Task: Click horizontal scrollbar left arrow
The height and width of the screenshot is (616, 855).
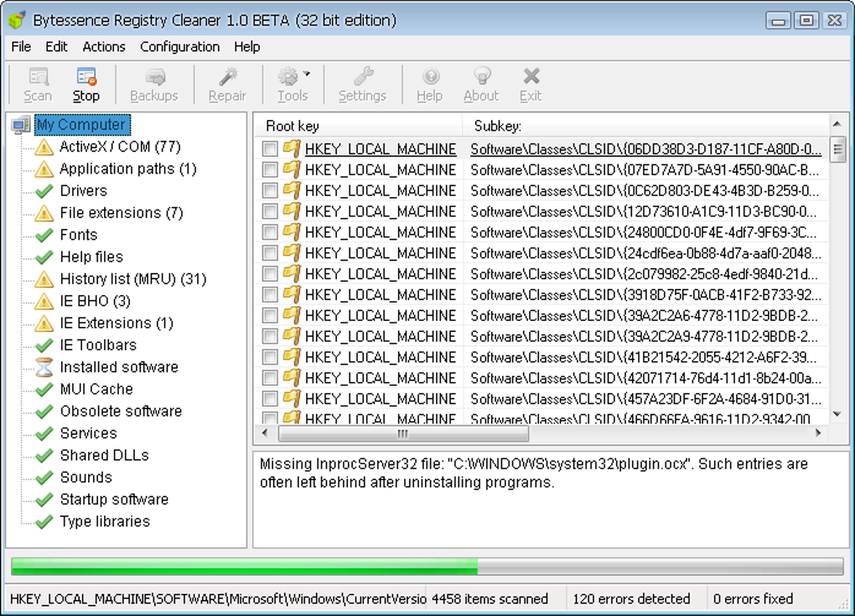Action: 265,433
